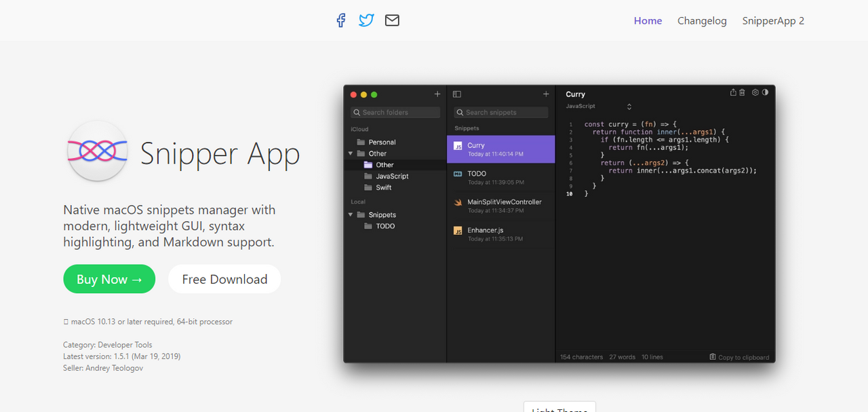Click Category: Developer Tools text
Screen dimensions: 868x412
[108, 344]
